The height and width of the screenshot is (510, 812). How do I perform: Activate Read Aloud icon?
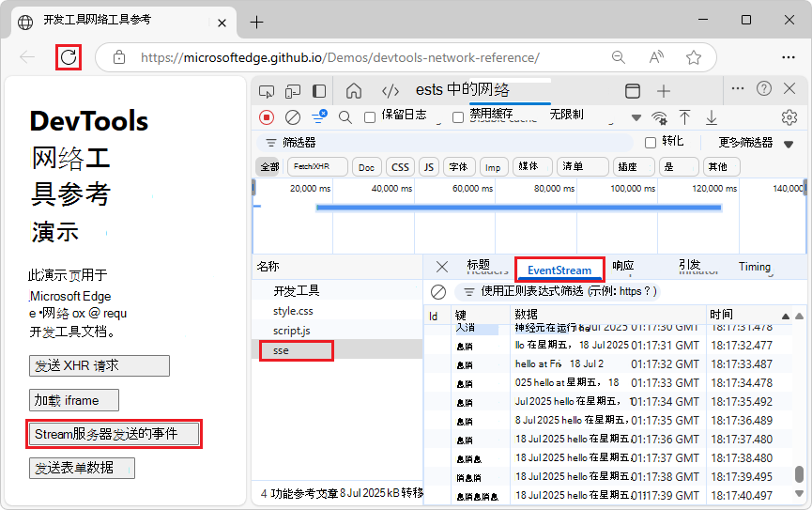(656, 57)
